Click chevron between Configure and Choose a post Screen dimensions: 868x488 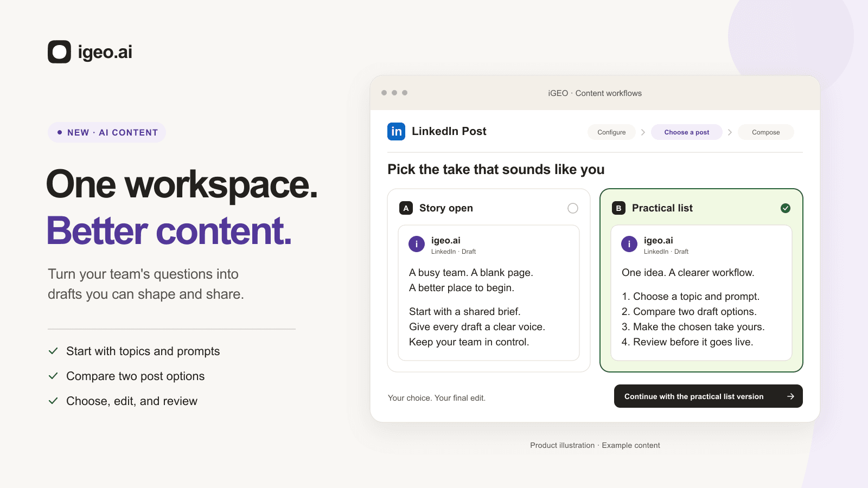(643, 132)
